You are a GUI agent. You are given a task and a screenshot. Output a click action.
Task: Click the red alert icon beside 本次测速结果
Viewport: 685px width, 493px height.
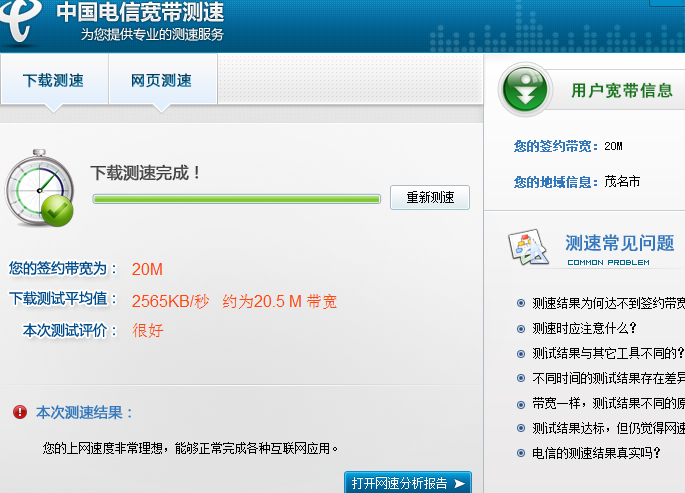(20, 412)
